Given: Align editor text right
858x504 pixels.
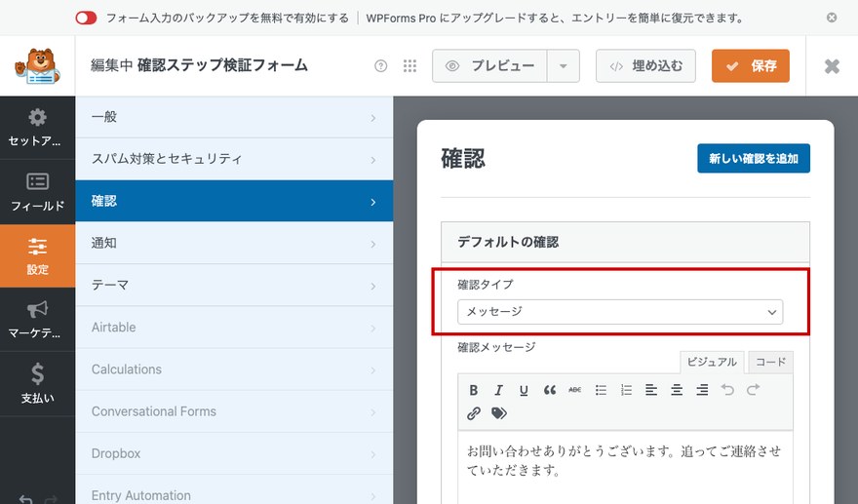Looking at the screenshot, I should pyautogui.click(x=702, y=390).
